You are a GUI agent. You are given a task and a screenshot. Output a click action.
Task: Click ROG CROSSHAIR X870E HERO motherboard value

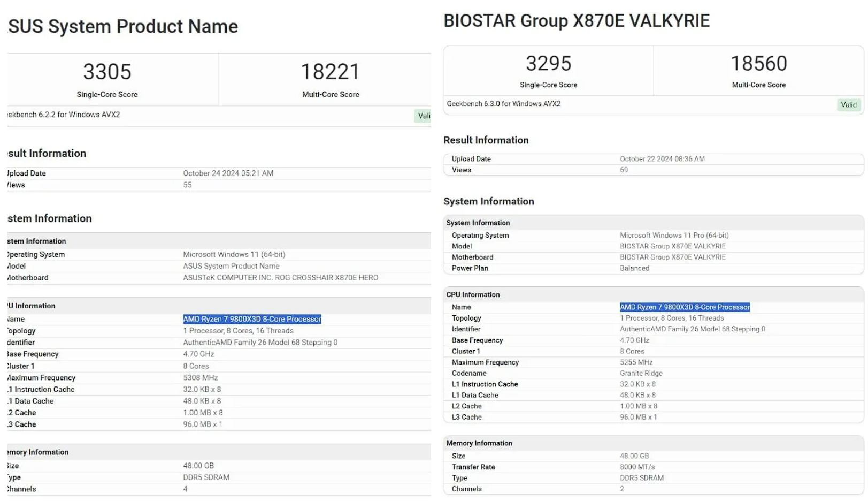pyautogui.click(x=280, y=278)
